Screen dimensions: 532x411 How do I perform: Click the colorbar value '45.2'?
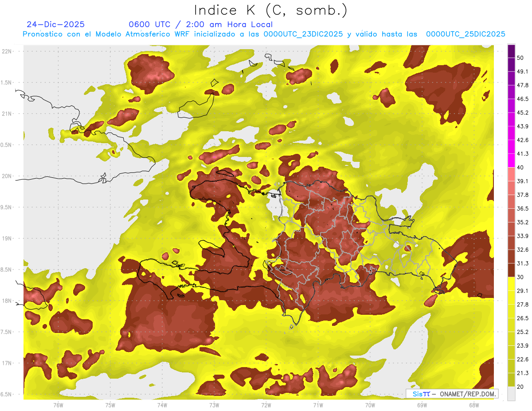523,113
